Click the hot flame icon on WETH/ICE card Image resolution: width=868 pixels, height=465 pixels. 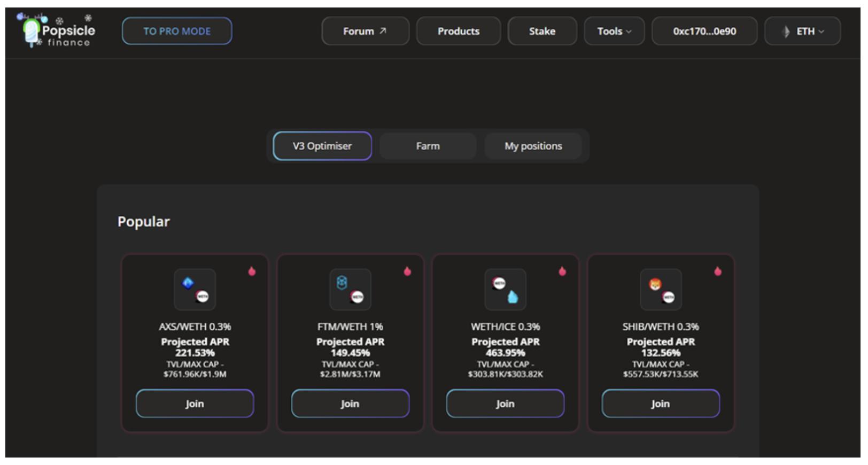point(562,272)
